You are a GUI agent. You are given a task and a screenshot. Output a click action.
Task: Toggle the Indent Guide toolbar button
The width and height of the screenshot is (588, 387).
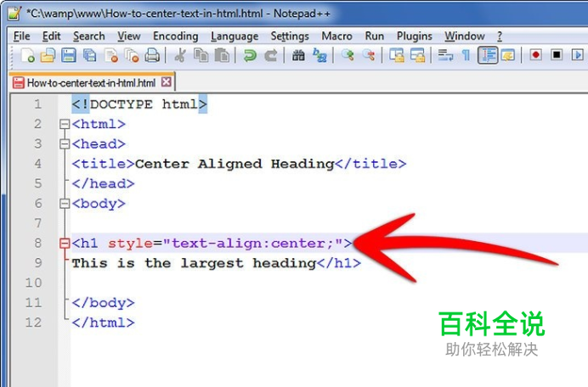pyautogui.click(x=488, y=56)
